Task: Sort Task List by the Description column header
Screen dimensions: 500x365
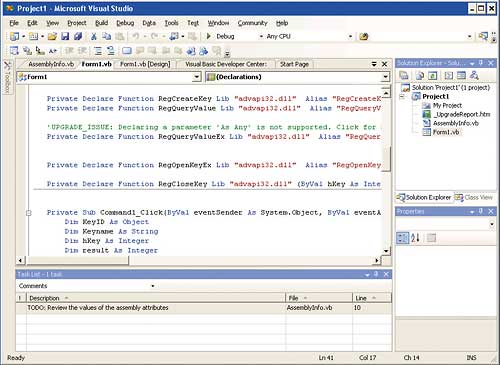Action: tap(156, 298)
